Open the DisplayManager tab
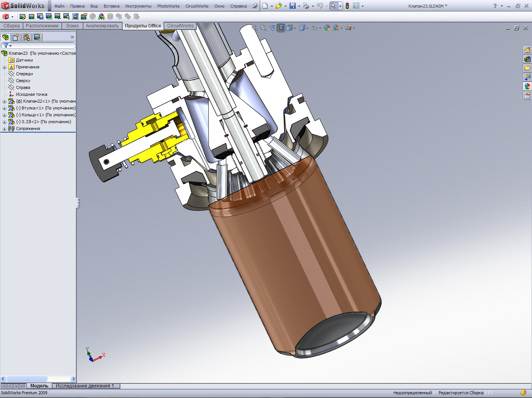532x398 pixels. coord(37,37)
